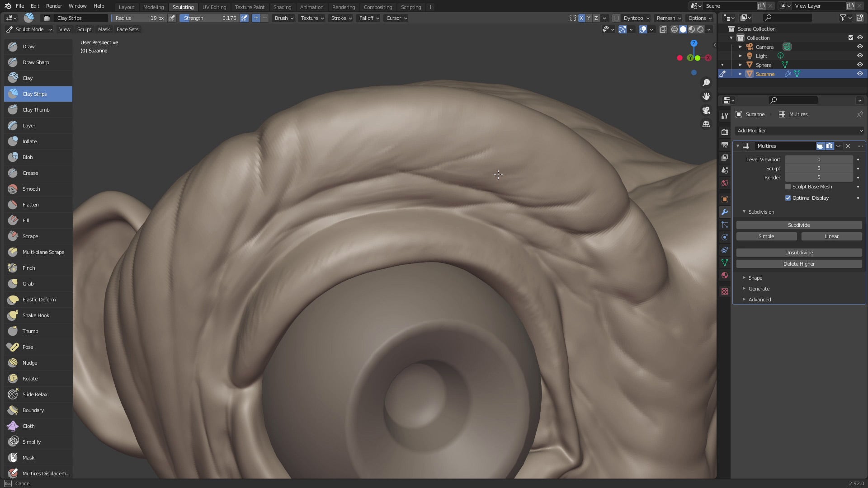868x488 pixels.
Task: Remove the Multires modifier
Action: click(848, 146)
